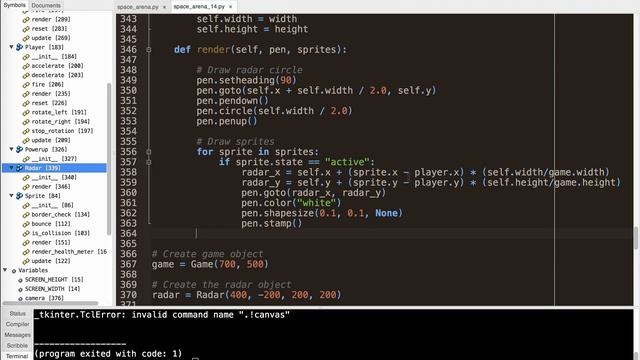The height and width of the screenshot is (360, 640).
Task: Open the Terminal tab in bottom panel
Action: 17,356
